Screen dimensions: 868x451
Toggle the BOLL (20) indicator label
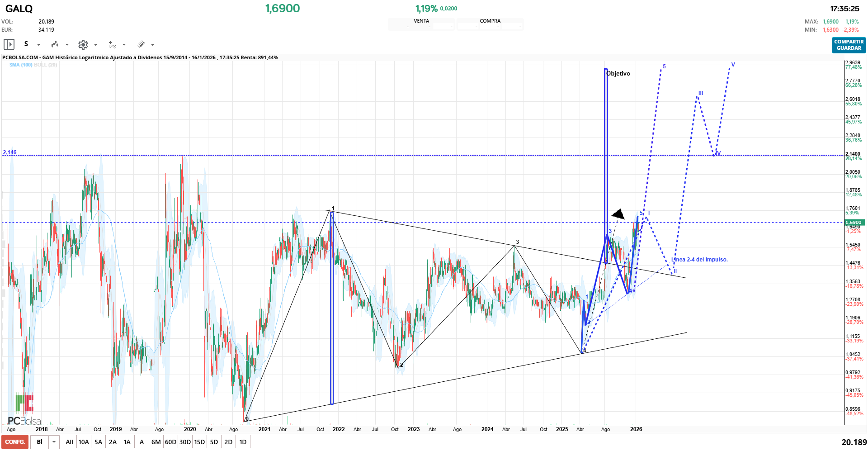(45, 65)
